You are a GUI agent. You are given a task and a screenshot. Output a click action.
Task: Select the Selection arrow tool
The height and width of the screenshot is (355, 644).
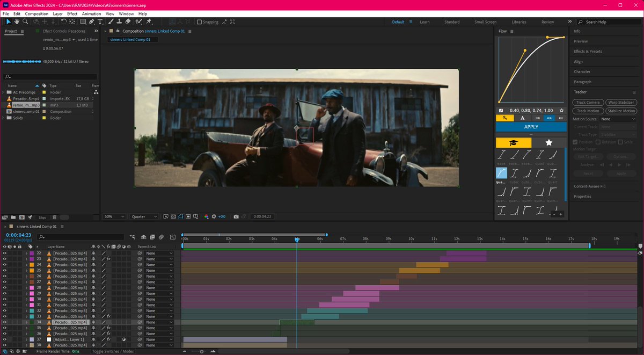(x=9, y=22)
